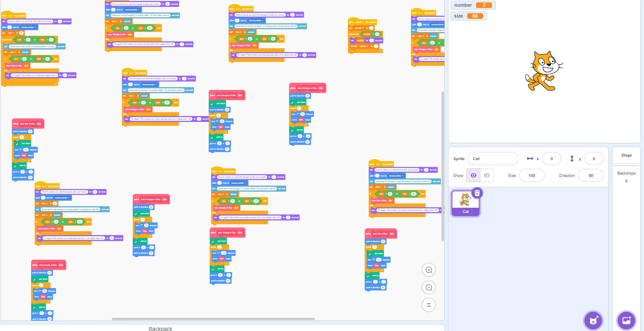Screen dimensions: 644x331
Task: Delete the Cat sprite with the trash icon
Action: point(477,193)
